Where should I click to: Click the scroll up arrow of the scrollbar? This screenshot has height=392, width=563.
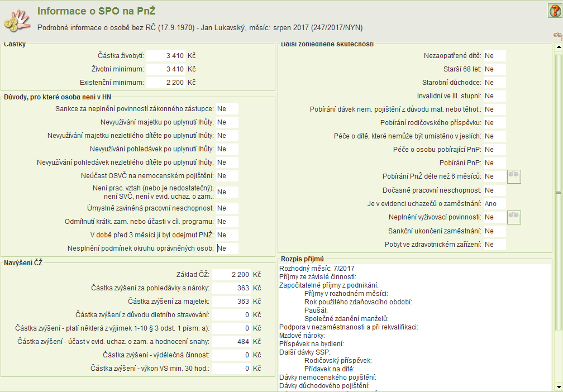559,47
